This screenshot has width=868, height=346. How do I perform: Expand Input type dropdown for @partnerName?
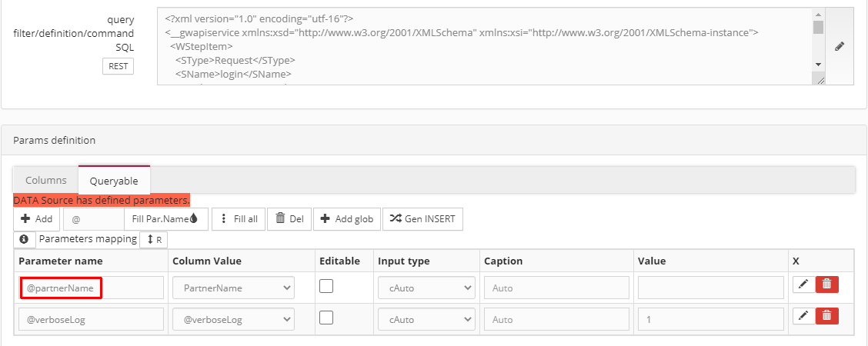[x=426, y=288]
